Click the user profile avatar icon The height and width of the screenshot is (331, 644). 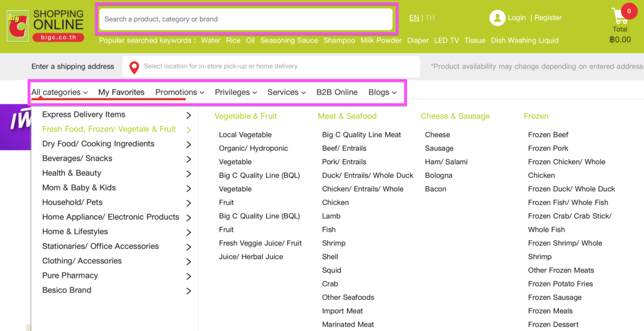[x=497, y=18]
